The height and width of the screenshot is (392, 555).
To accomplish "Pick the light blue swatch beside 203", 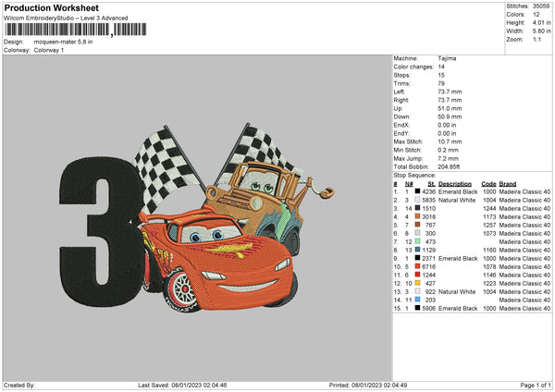I will 418,300.
